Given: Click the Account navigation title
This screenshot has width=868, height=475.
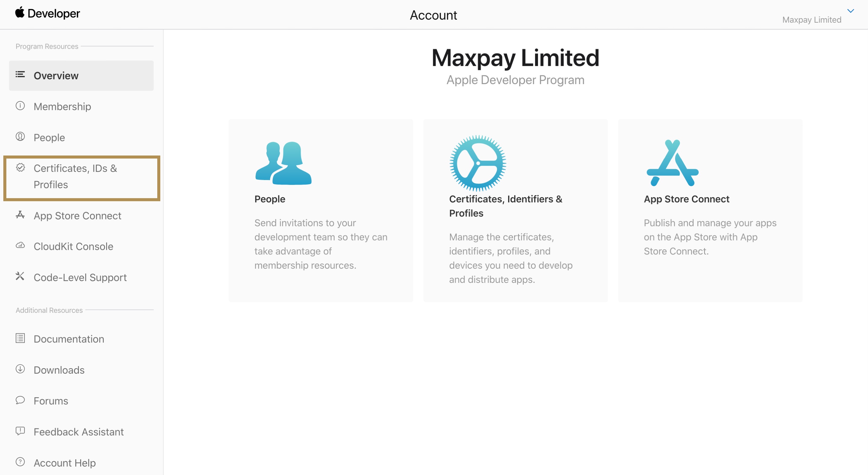Looking at the screenshot, I should [433, 15].
